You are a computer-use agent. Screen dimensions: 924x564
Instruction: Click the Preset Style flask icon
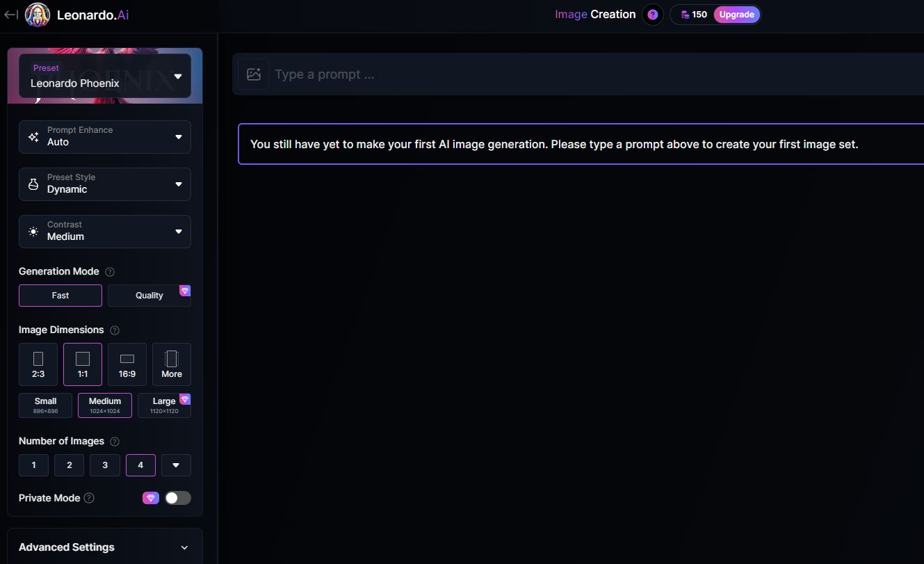33,184
